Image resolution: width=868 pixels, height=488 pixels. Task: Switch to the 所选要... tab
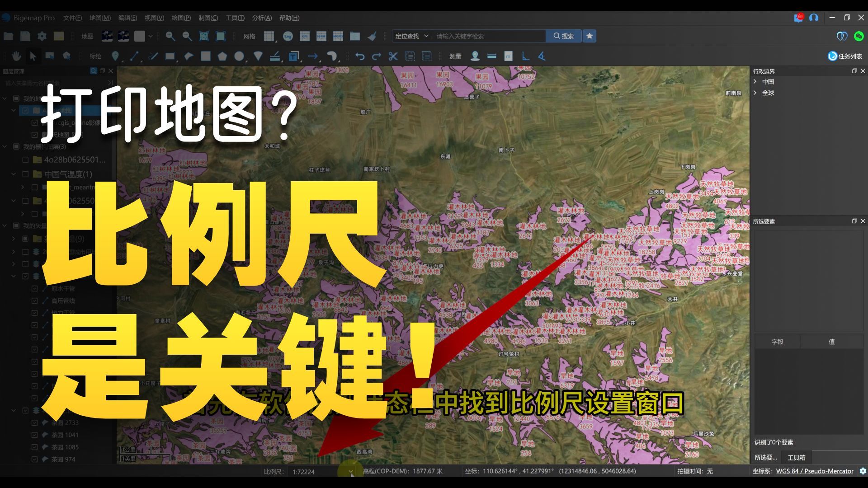coord(766,457)
